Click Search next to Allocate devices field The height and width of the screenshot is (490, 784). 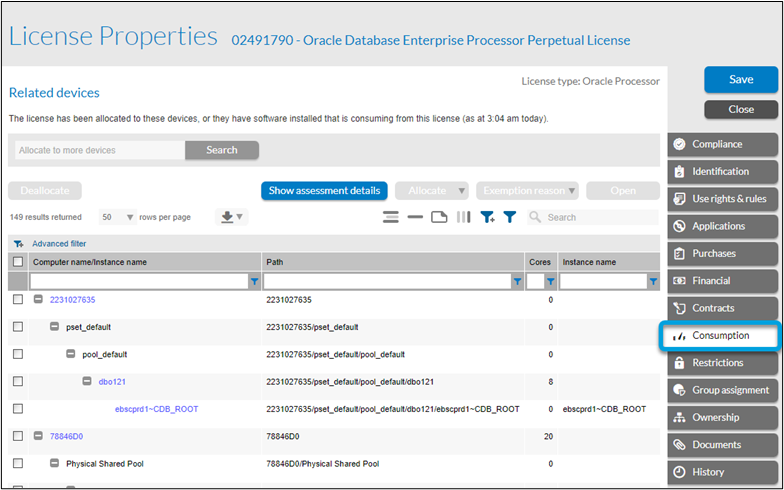[x=222, y=150]
